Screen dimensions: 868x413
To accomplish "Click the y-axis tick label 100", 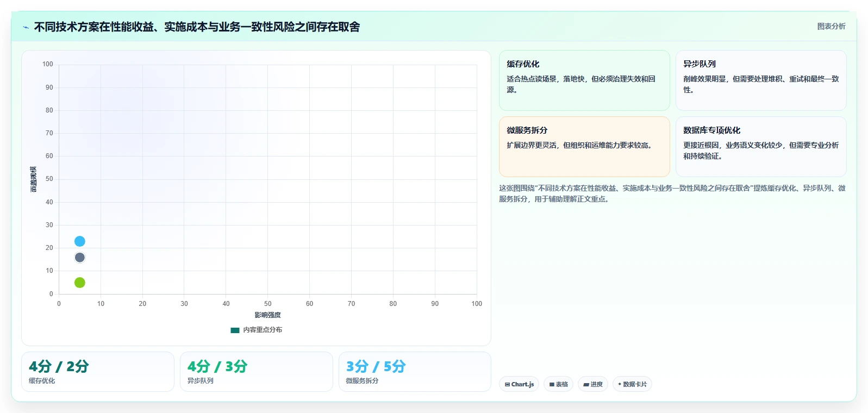I will [48, 64].
